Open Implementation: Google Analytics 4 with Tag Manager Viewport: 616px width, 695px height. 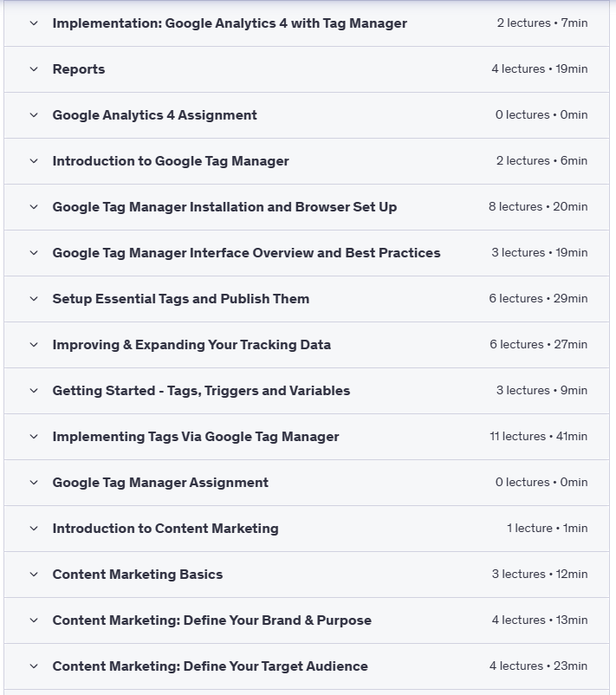point(230,23)
